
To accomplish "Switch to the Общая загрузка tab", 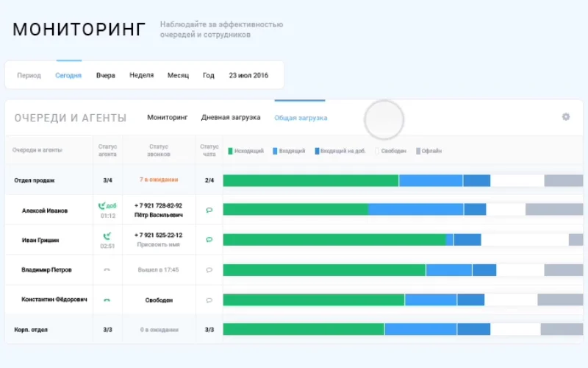I will pos(301,118).
